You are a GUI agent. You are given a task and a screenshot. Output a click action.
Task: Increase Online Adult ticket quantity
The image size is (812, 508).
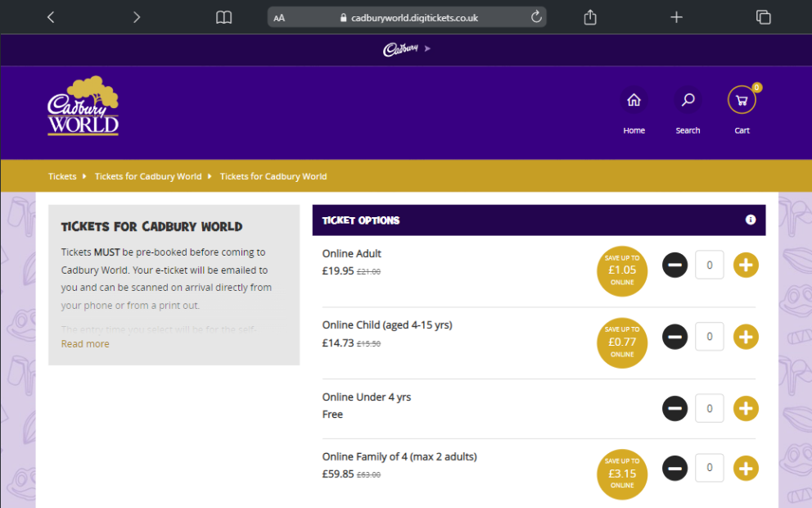(746, 265)
